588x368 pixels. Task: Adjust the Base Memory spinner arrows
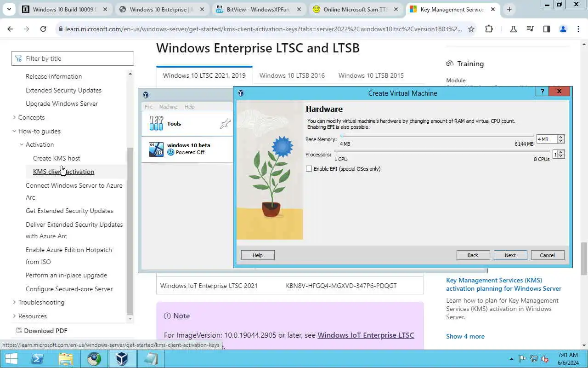pos(561,139)
